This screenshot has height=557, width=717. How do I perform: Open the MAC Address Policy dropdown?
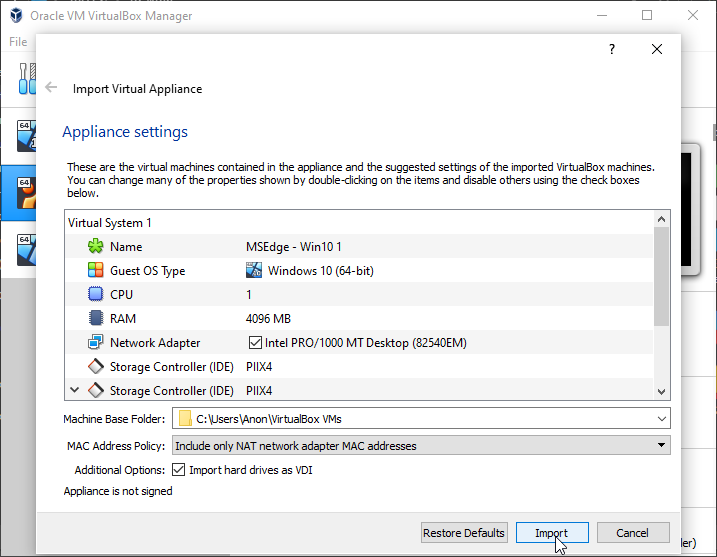[661, 446]
